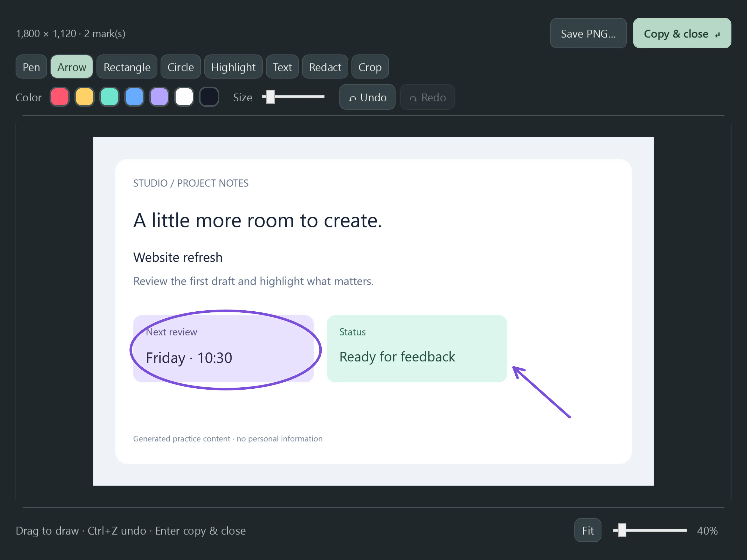Choose the dark navy color swatch

click(209, 97)
